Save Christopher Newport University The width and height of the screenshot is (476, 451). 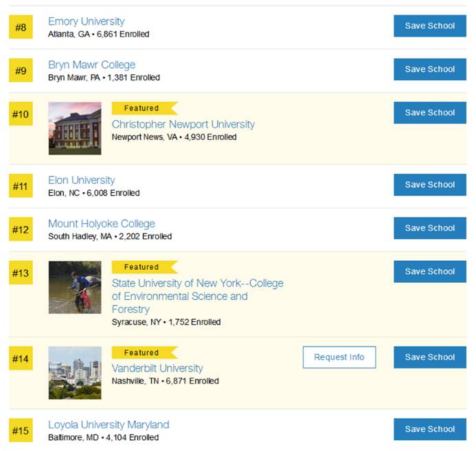tap(429, 113)
